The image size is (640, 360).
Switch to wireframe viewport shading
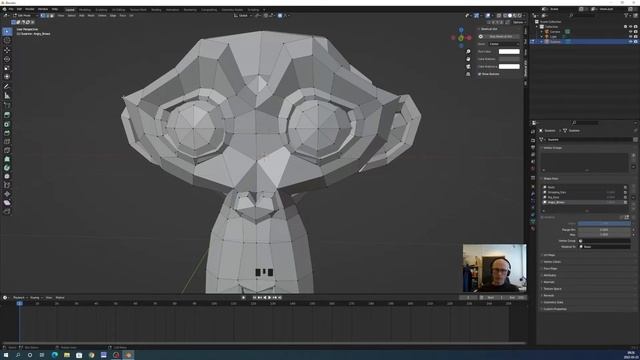coord(505,16)
